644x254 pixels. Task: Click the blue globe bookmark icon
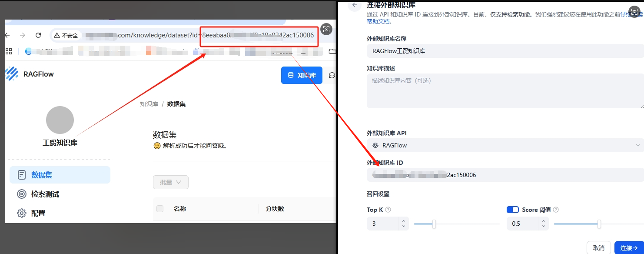29,51
